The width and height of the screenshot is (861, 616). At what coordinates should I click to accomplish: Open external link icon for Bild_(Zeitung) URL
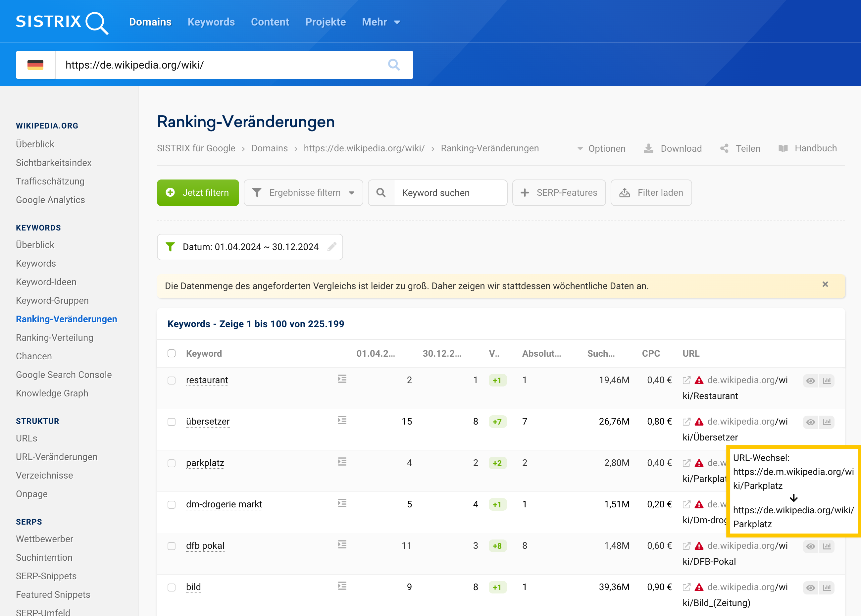pyautogui.click(x=686, y=587)
